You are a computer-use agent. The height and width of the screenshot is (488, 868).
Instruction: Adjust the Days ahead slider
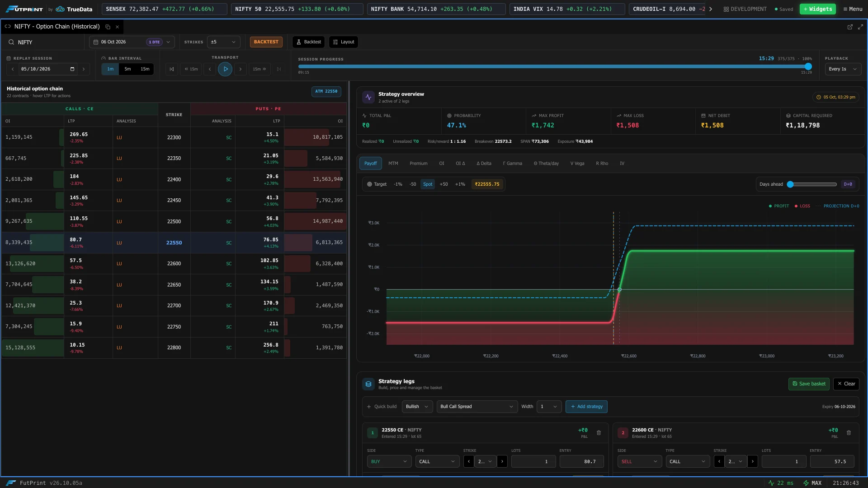813,184
